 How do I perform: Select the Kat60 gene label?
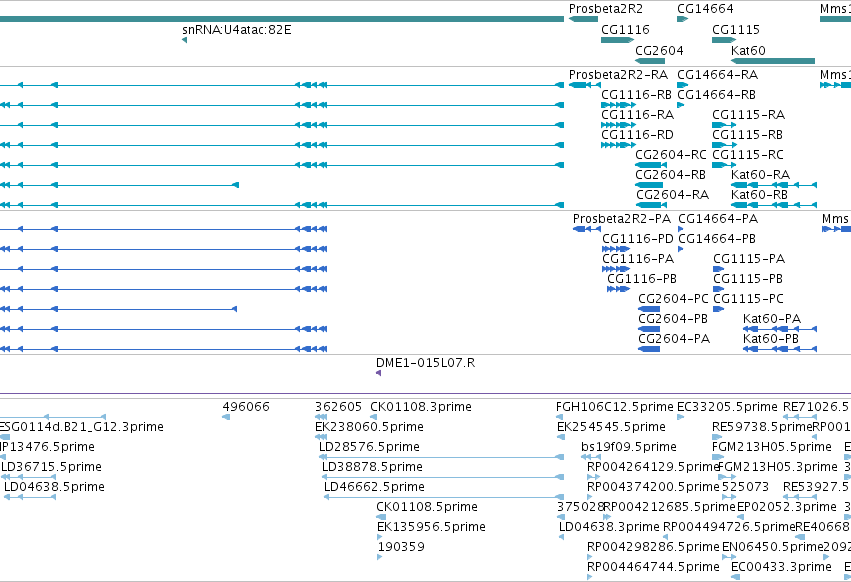click(x=748, y=51)
